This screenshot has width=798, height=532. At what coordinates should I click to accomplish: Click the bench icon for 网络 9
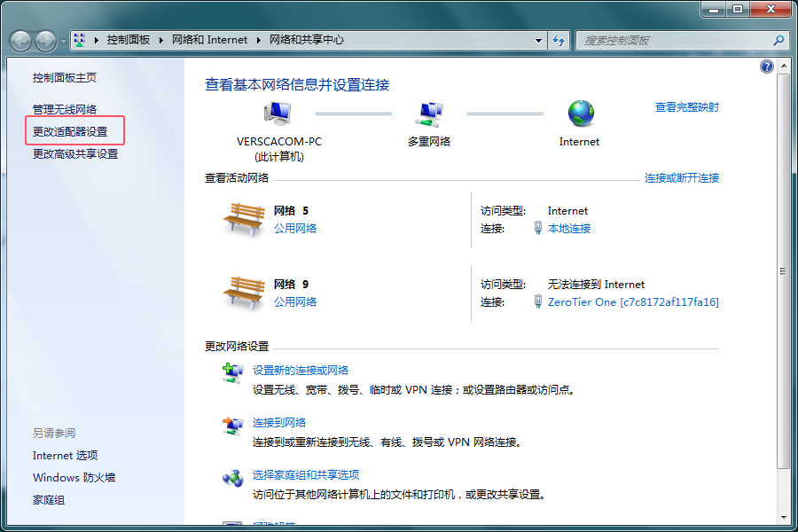(x=244, y=293)
